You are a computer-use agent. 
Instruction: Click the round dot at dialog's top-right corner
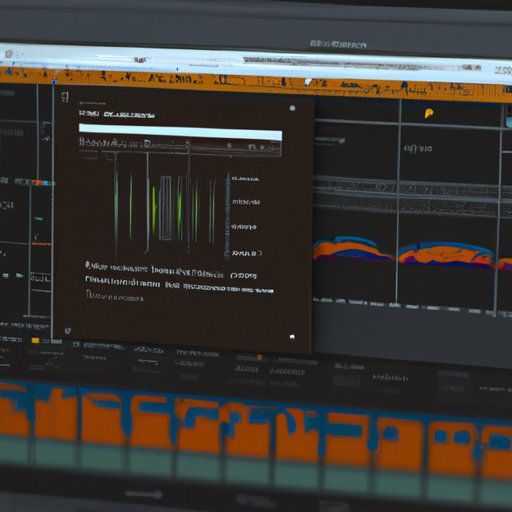point(292,108)
